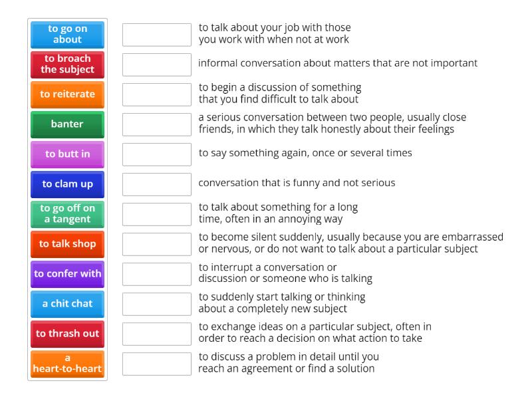Click the answer box for 'interrupt a conversation'
532x399 pixels.
(156, 274)
